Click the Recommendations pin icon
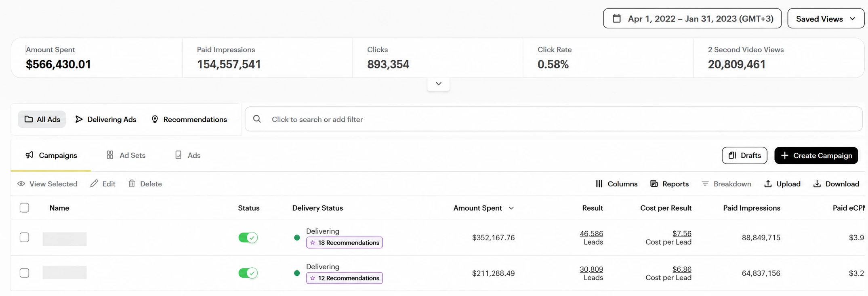The height and width of the screenshot is (296, 868). (155, 119)
